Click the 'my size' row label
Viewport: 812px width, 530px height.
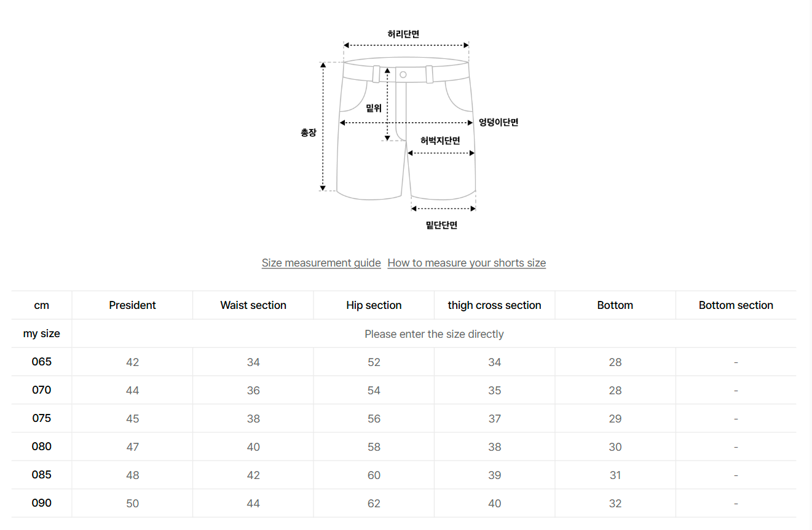click(x=42, y=334)
